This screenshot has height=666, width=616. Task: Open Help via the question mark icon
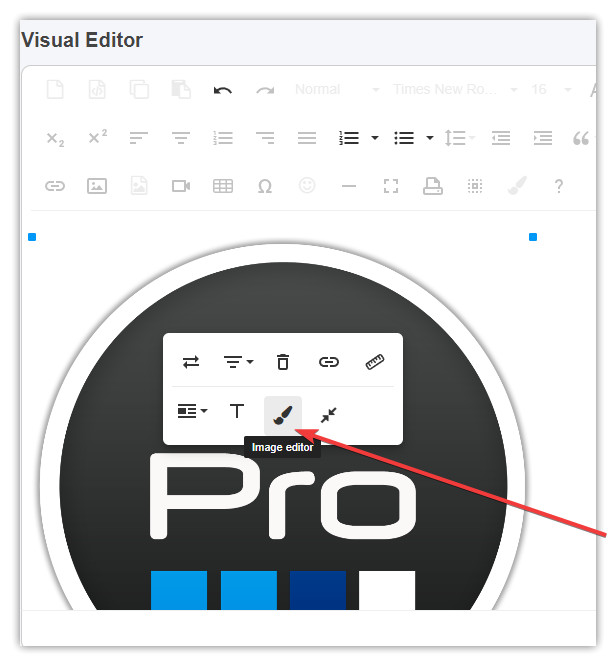[x=559, y=186]
